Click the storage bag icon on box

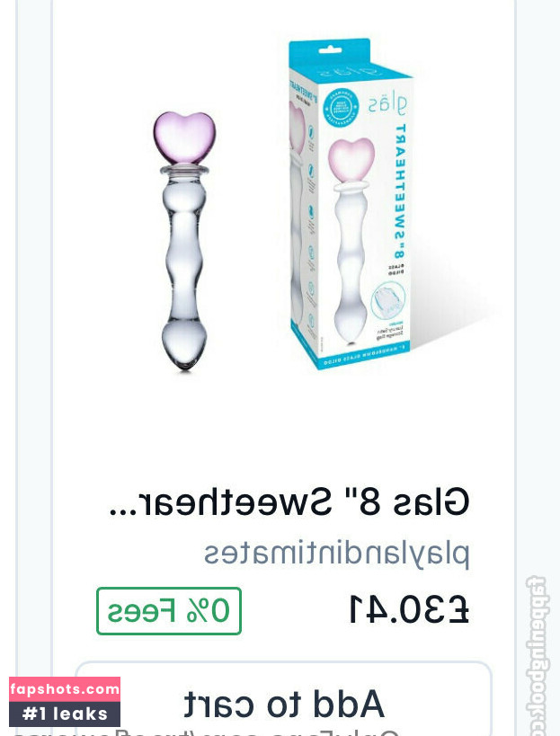pos(387,301)
